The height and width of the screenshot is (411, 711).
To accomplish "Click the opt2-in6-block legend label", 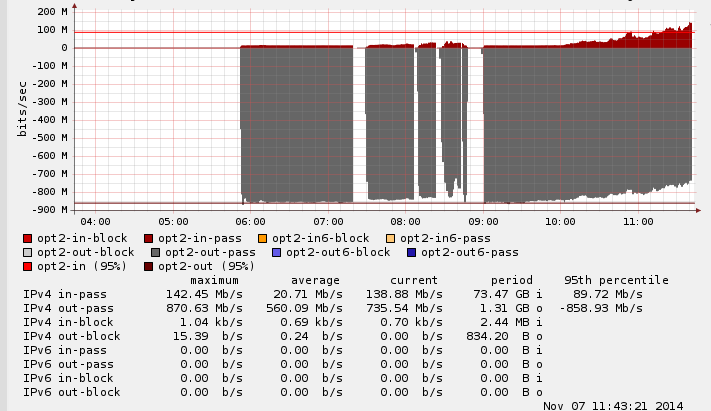I will pos(321,239).
